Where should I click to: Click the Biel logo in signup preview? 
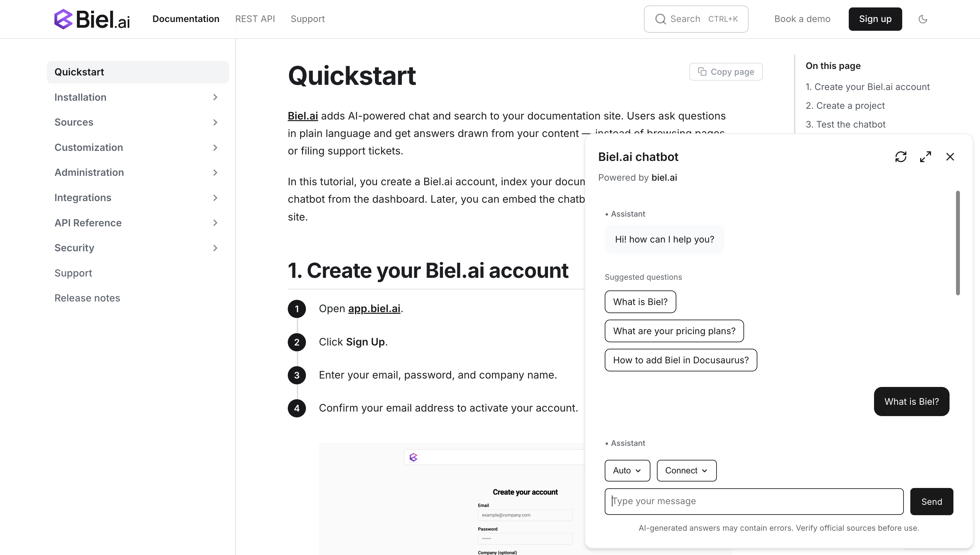tap(414, 457)
